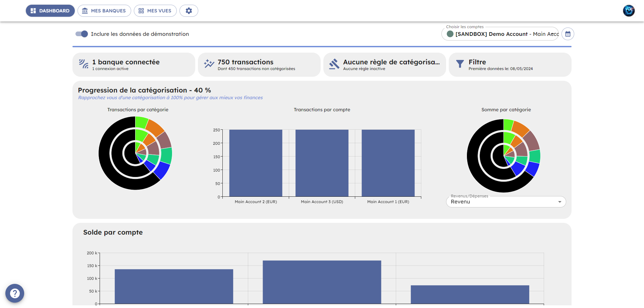Click Dont 450 transactions non catégorisées text

tap(256, 69)
